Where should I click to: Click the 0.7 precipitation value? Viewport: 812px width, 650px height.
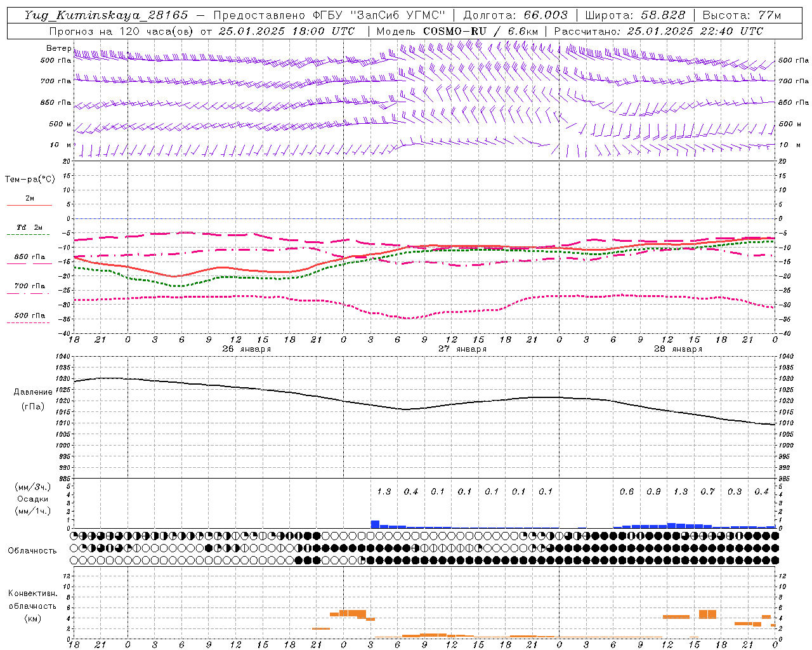click(x=707, y=491)
